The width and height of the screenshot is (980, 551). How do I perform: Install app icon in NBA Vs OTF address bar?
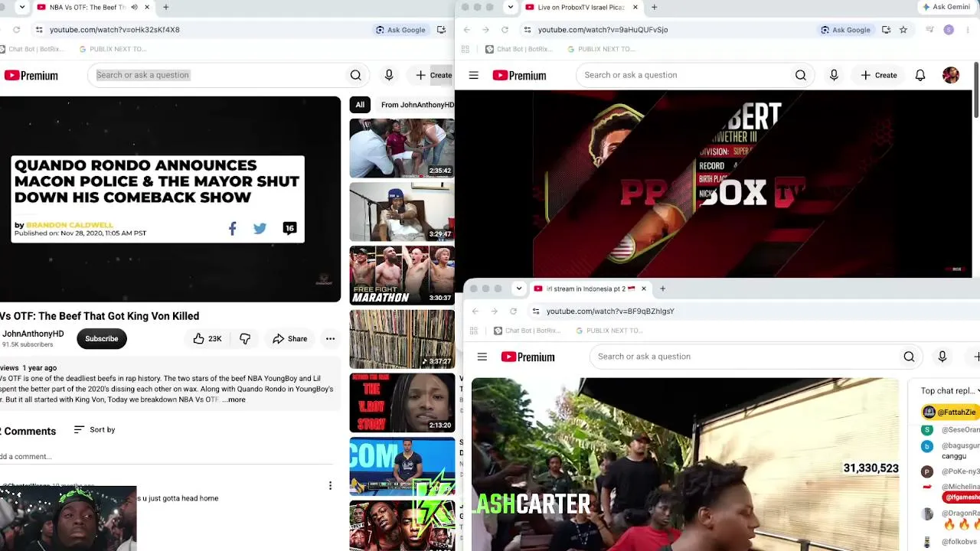(x=441, y=30)
